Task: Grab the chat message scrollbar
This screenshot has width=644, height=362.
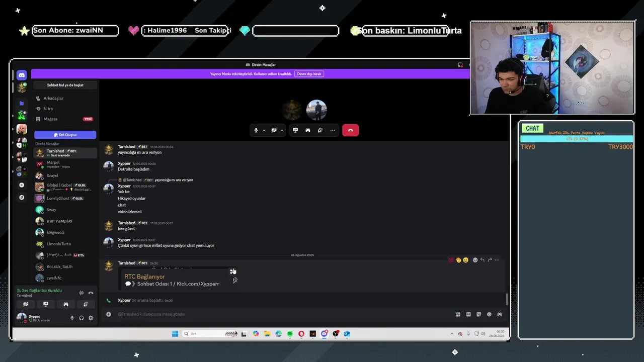Action: (507, 299)
